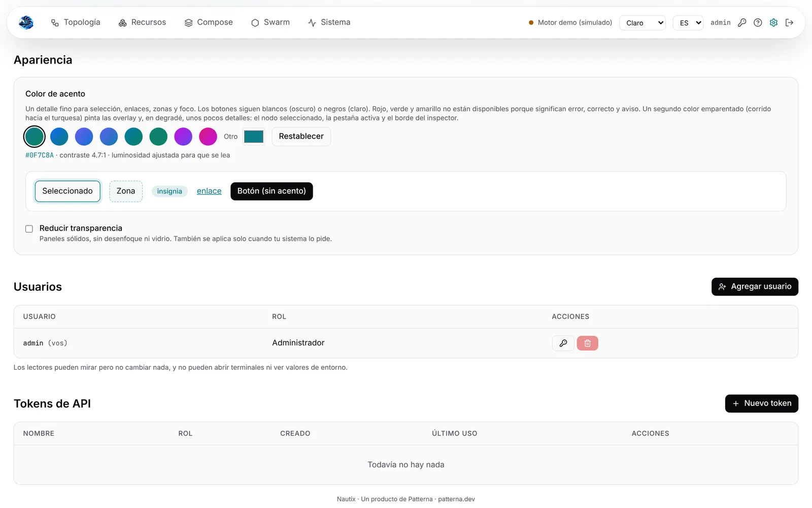Open the Topología tab
Image resolution: width=812 pixels, height=508 pixels.
coord(76,22)
